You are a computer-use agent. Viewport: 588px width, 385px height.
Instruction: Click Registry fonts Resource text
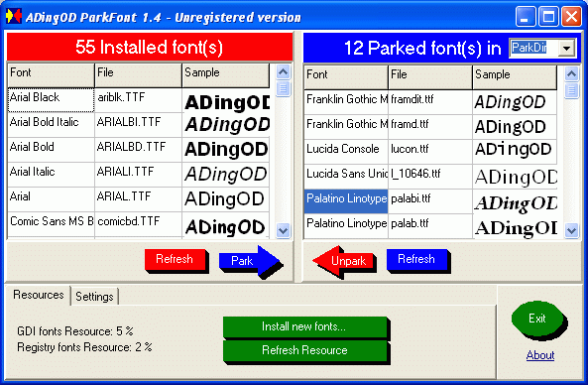[x=84, y=347]
